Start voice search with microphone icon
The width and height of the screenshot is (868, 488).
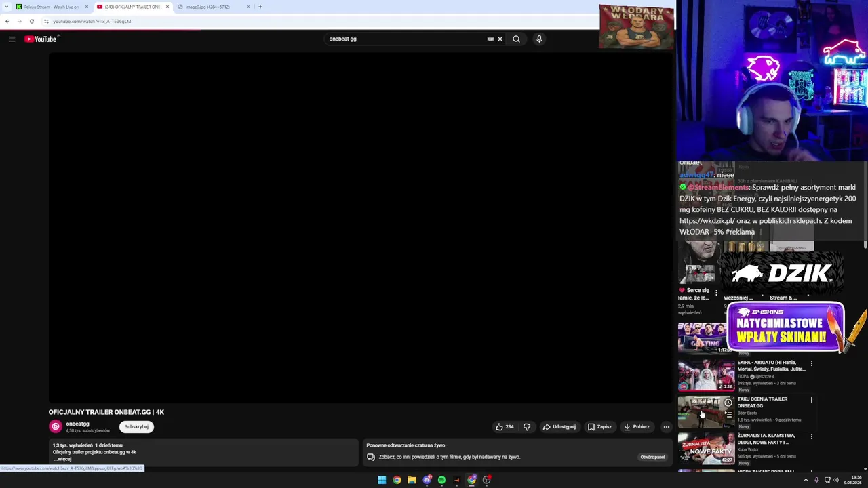point(539,39)
